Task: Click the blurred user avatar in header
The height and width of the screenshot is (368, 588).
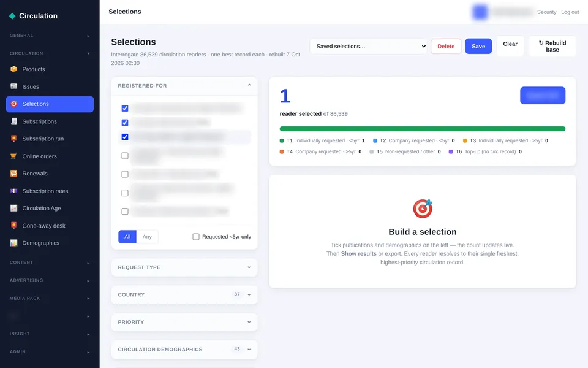Action: coord(480,12)
